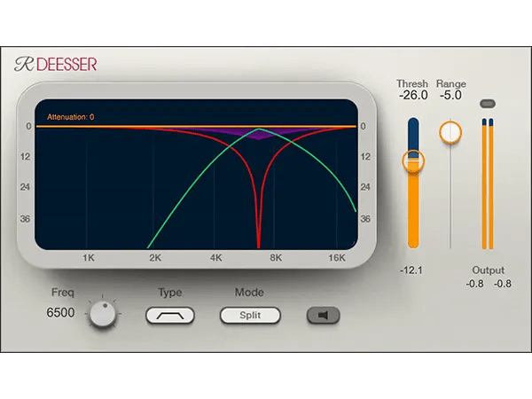Grab the Thresh slider handle
This screenshot has height=399, width=532.
[x=413, y=161]
